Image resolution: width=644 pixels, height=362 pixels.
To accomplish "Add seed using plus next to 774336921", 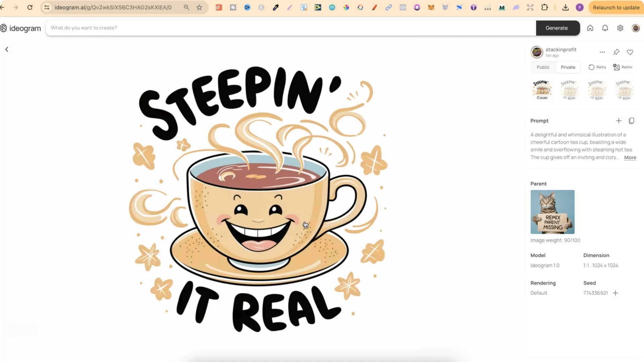I will click(x=616, y=293).
